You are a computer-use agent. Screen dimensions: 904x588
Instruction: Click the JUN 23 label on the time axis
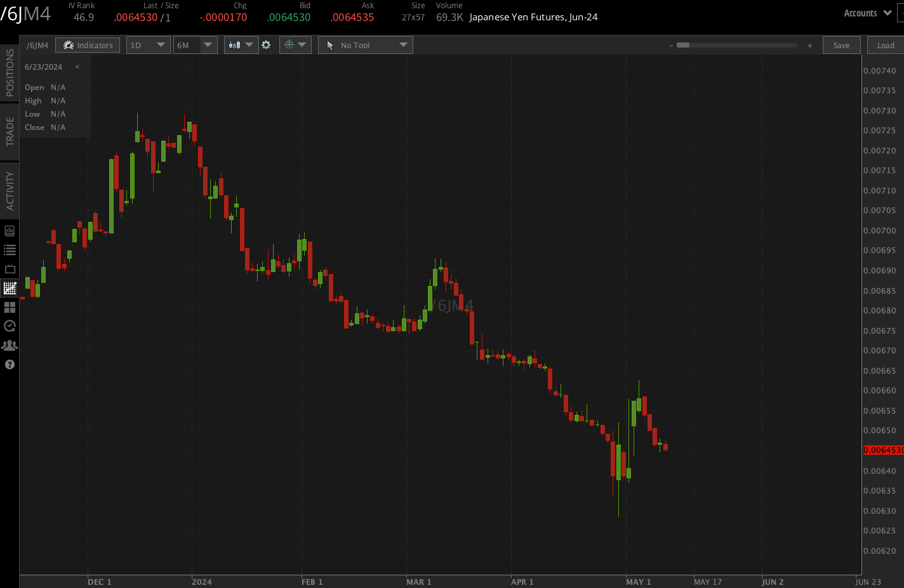pos(868,582)
